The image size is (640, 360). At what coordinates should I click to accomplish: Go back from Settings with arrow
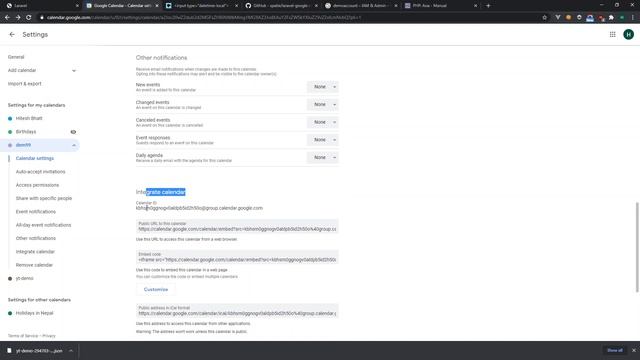click(x=12, y=35)
